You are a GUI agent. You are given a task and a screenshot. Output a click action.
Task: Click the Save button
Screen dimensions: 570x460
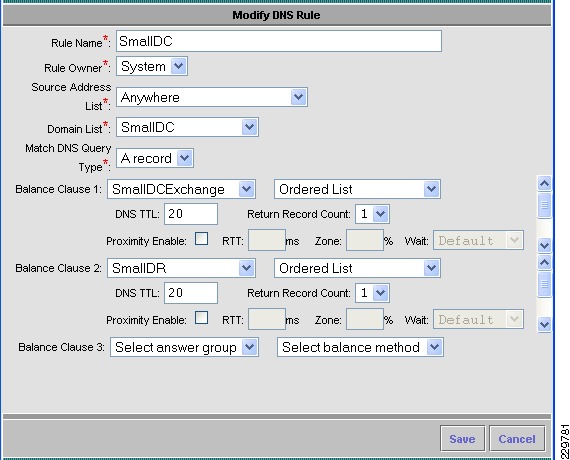click(x=462, y=439)
